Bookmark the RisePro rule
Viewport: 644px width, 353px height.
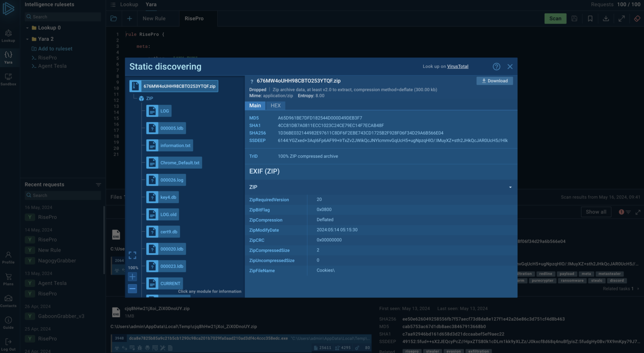(x=590, y=18)
